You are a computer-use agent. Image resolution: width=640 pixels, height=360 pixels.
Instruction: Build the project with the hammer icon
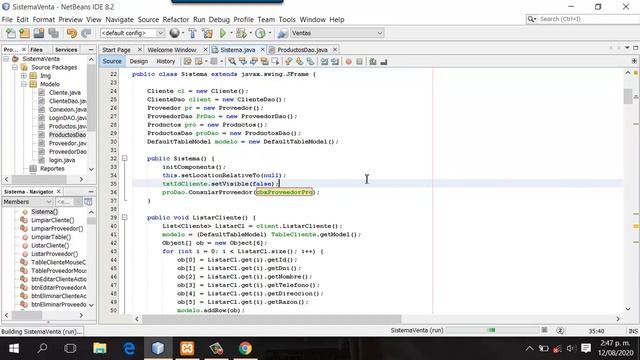pos(192,33)
